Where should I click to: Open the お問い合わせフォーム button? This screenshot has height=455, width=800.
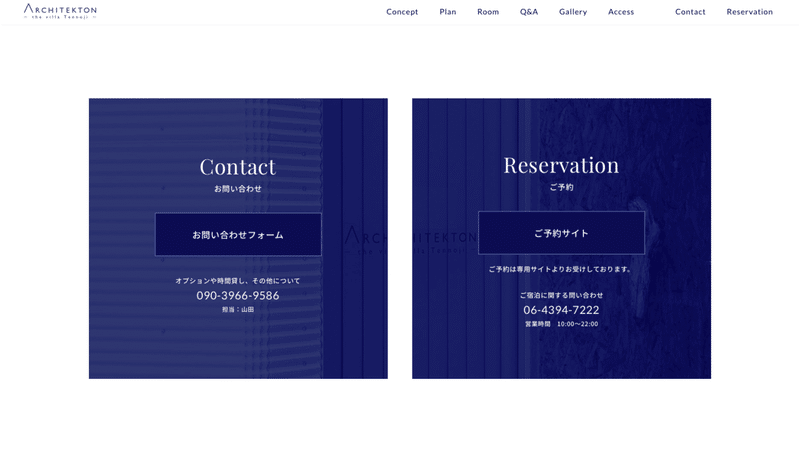238,235
